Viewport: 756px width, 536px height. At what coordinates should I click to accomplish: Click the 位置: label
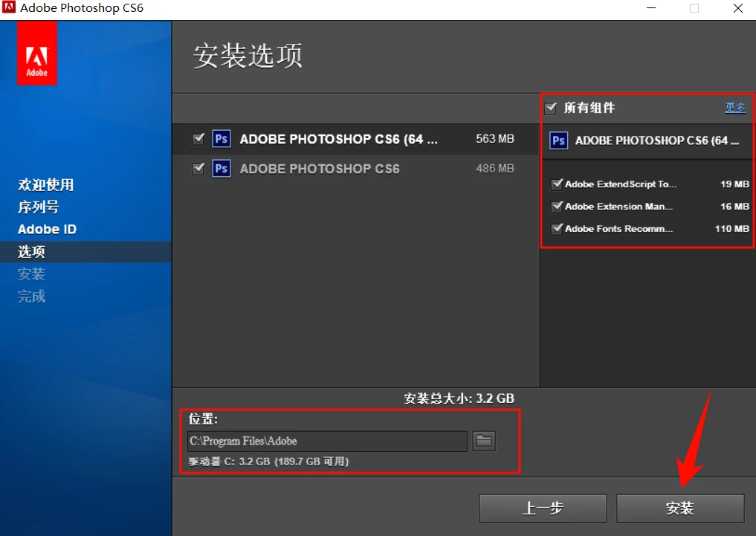pyautogui.click(x=203, y=419)
